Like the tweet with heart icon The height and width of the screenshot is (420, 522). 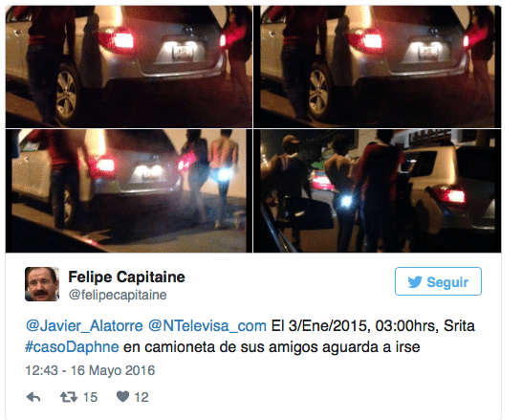coord(122,396)
